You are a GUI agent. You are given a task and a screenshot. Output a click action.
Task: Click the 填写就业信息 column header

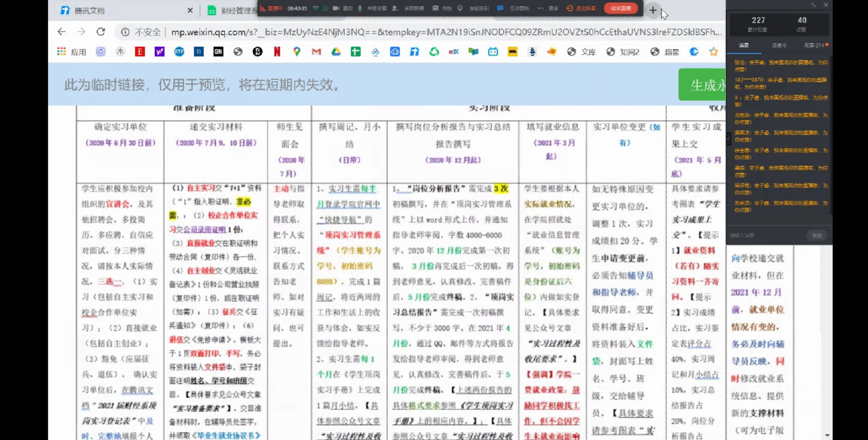pos(553,127)
